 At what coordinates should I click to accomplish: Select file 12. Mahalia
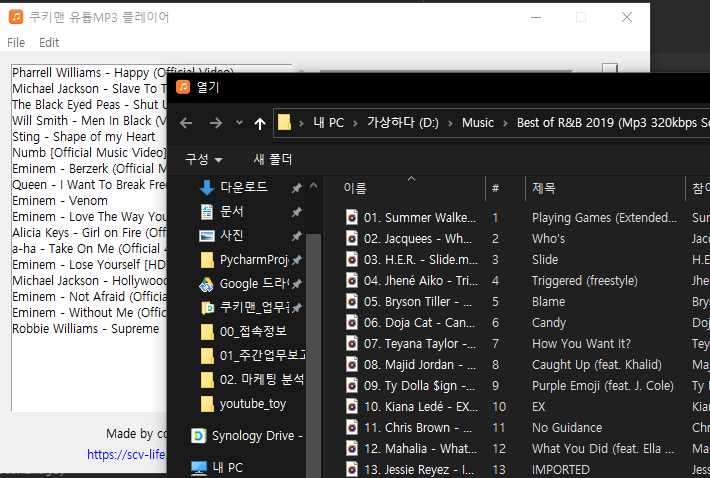pyautogui.click(x=411, y=449)
